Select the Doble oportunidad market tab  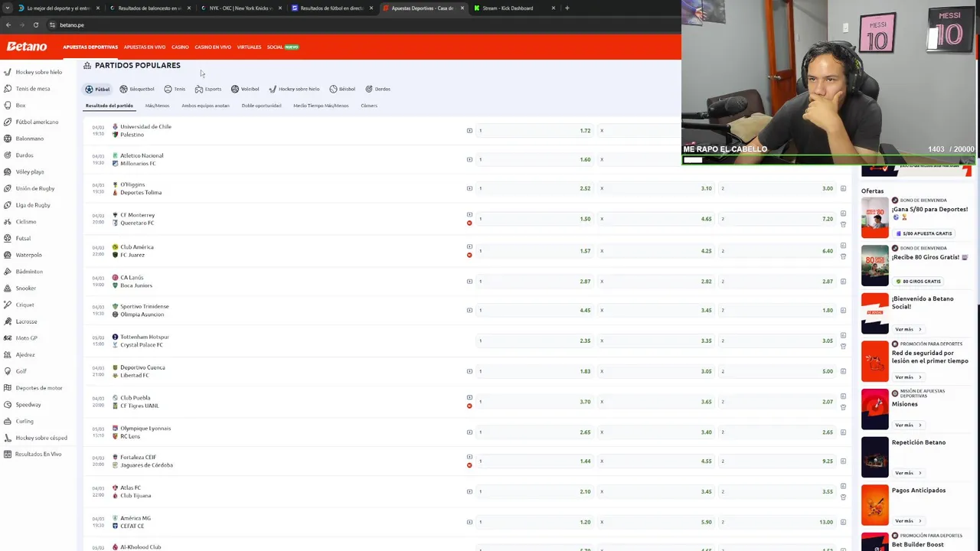click(x=261, y=106)
